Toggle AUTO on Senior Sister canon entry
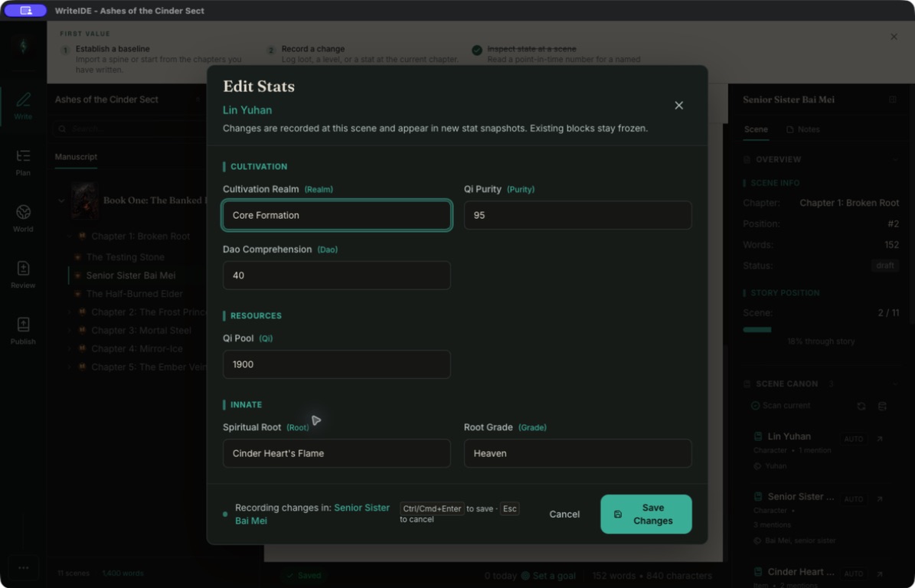Viewport: 915px width, 588px height. pyautogui.click(x=854, y=498)
